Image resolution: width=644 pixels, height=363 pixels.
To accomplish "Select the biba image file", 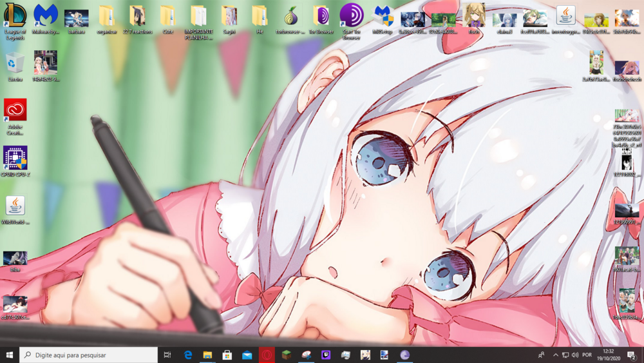I will point(15,262).
